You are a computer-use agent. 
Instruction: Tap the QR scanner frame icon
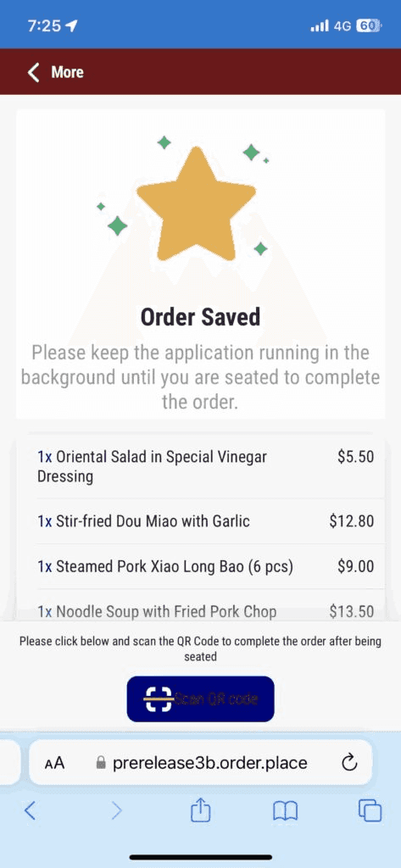(x=159, y=699)
